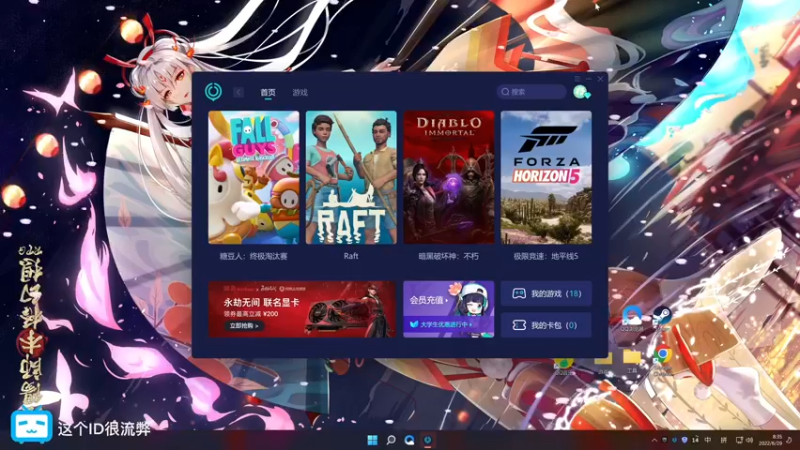Click the 暗黑破坏神：不朽 title text
This screenshot has height=450, width=800.
tap(448, 256)
